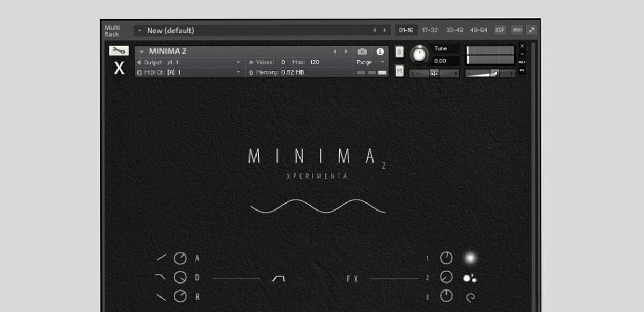Open the Output st.1 dropdown

click(x=188, y=62)
